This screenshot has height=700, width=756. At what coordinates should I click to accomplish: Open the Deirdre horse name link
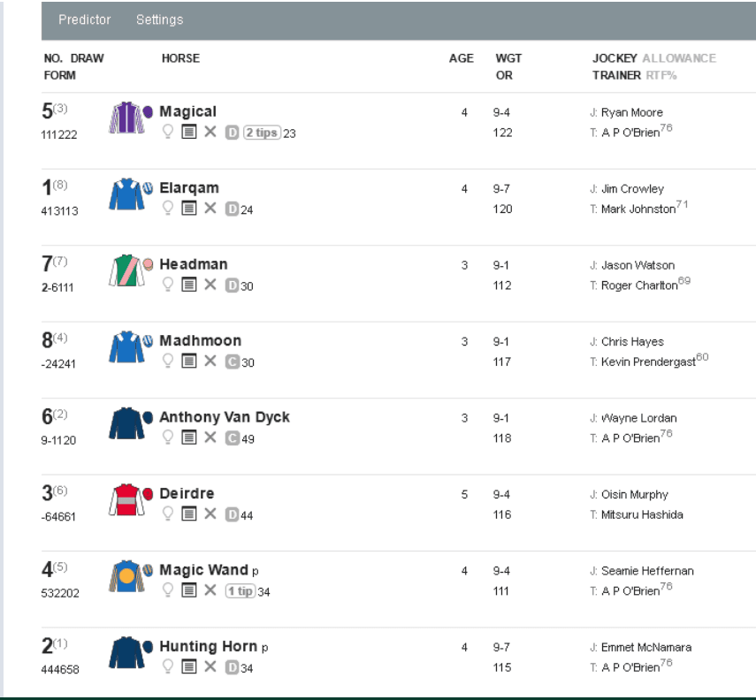click(x=187, y=493)
